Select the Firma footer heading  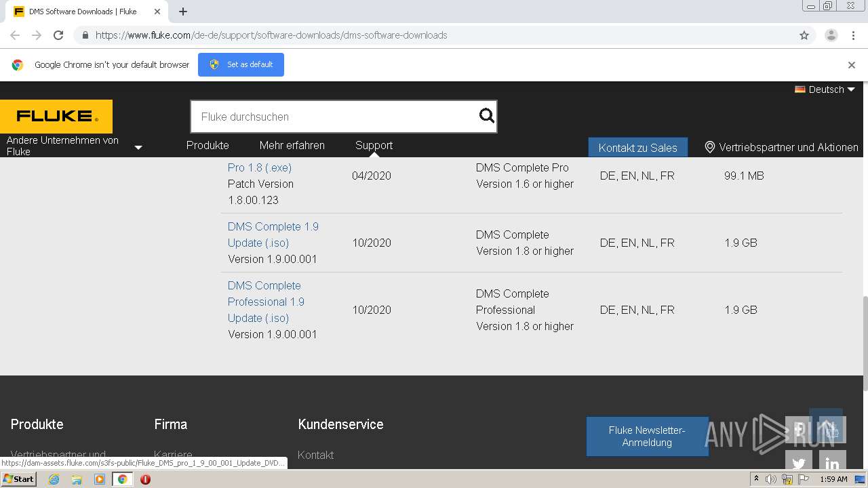(x=170, y=424)
